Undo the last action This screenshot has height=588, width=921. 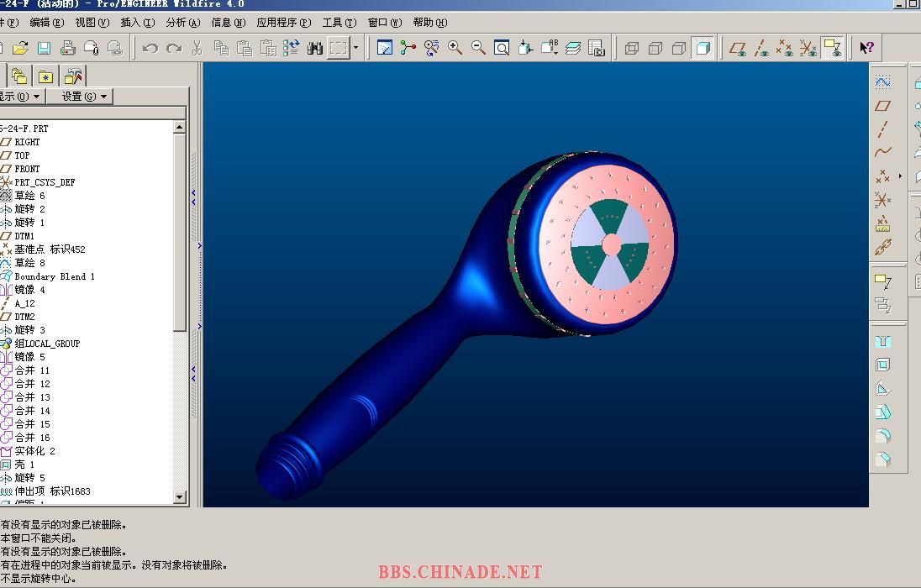(150, 48)
